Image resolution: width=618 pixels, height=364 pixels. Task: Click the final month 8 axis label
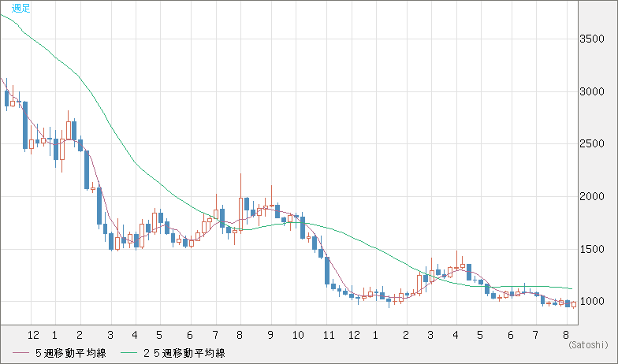[x=566, y=336]
